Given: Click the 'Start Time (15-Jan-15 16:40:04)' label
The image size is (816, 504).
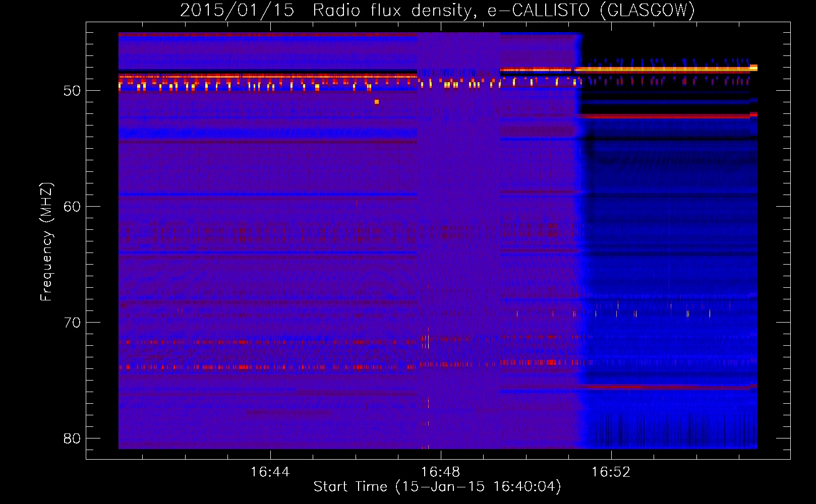Looking at the screenshot, I should point(437,487).
